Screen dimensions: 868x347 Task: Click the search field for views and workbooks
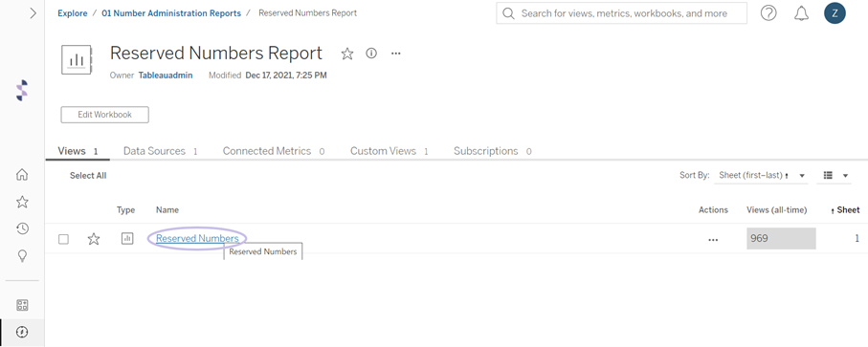(x=622, y=13)
